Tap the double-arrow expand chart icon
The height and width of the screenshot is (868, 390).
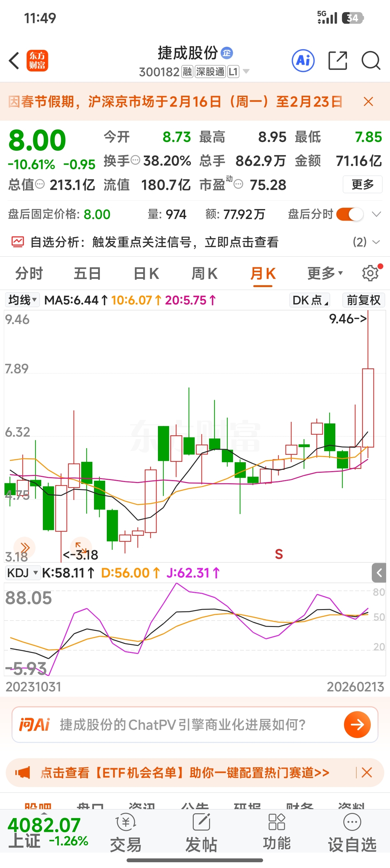pyautogui.click(x=25, y=548)
